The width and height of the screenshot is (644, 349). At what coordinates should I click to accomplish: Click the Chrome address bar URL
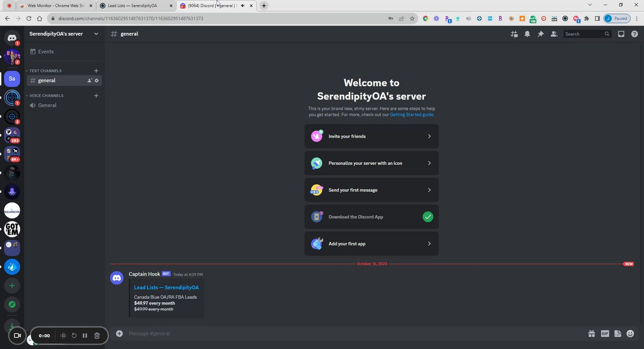(131, 18)
